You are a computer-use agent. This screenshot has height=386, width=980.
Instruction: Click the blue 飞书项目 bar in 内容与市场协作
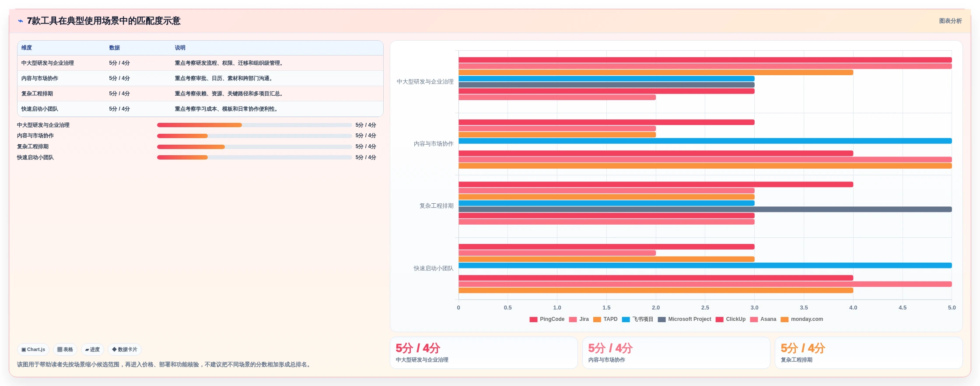[x=705, y=141]
